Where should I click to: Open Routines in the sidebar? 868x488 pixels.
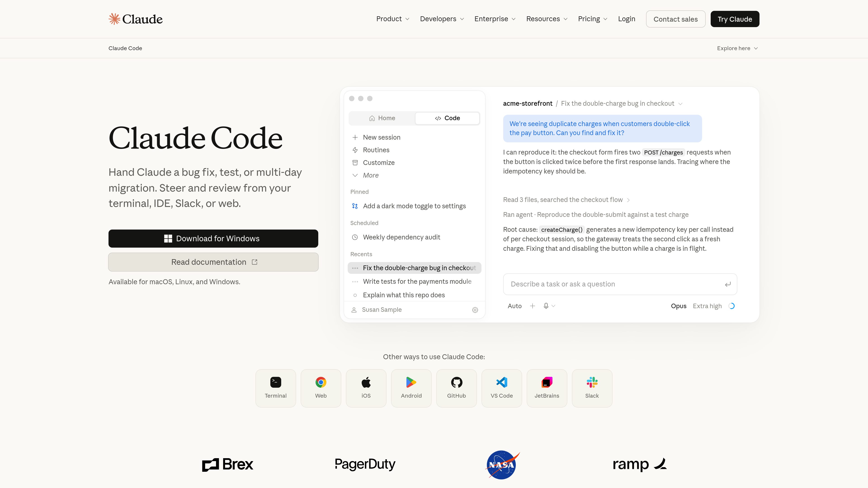[371, 150]
